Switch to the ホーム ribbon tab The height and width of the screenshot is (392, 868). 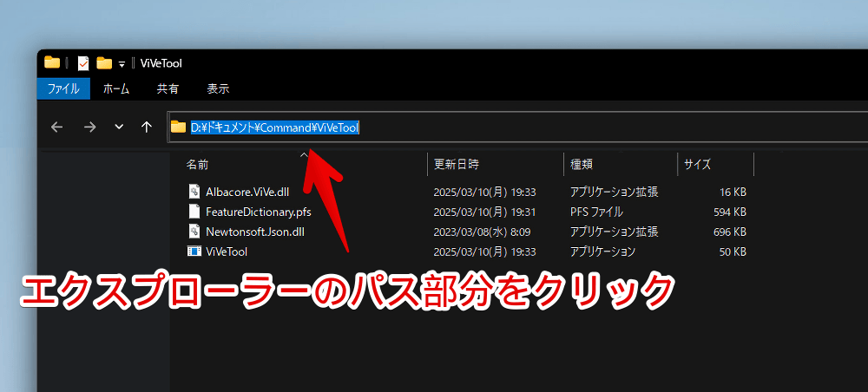coord(115,88)
